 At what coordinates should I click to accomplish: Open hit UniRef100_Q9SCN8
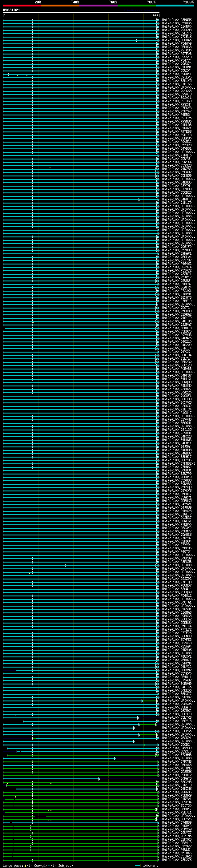[x=176, y=30]
